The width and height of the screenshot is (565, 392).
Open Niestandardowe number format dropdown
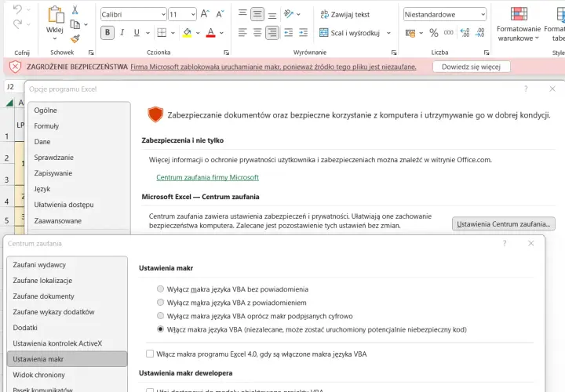(x=483, y=14)
